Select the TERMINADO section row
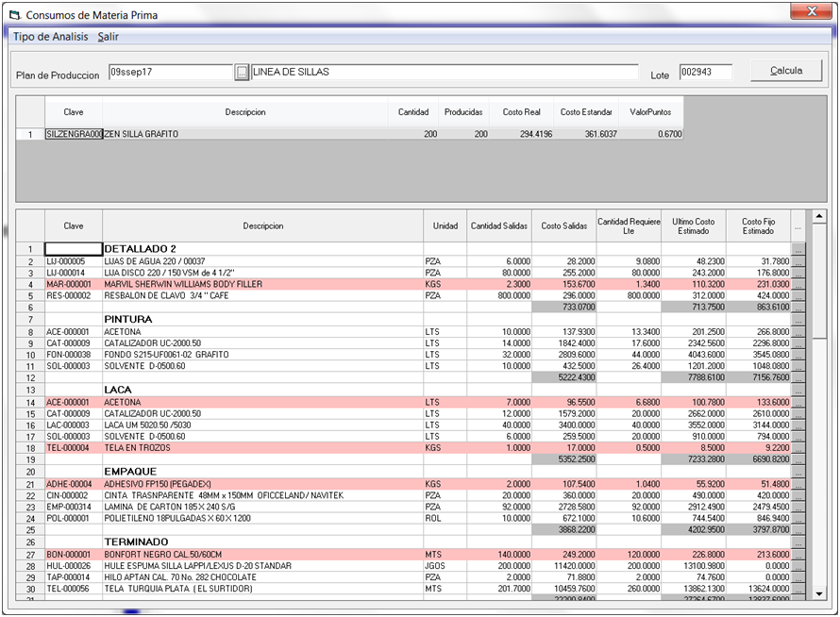Viewport: 840px width, 617px height. coord(411,542)
